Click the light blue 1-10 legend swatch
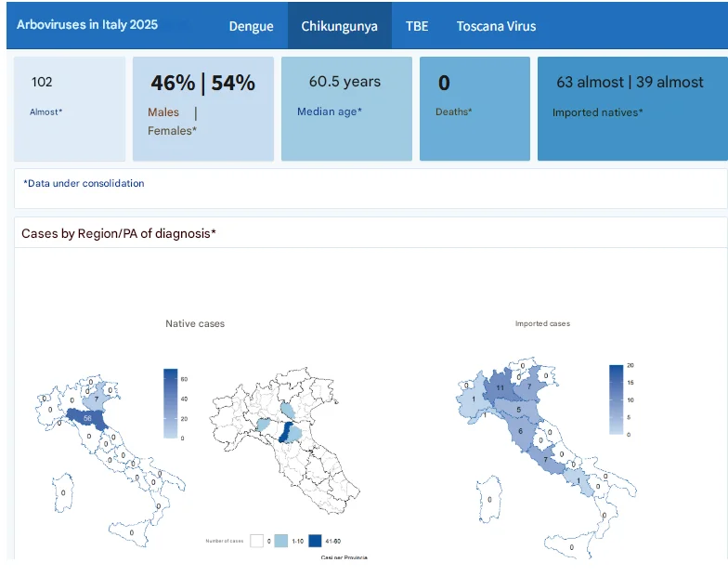The height and width of the screenshot is (576, 728). tap(280, 541)
